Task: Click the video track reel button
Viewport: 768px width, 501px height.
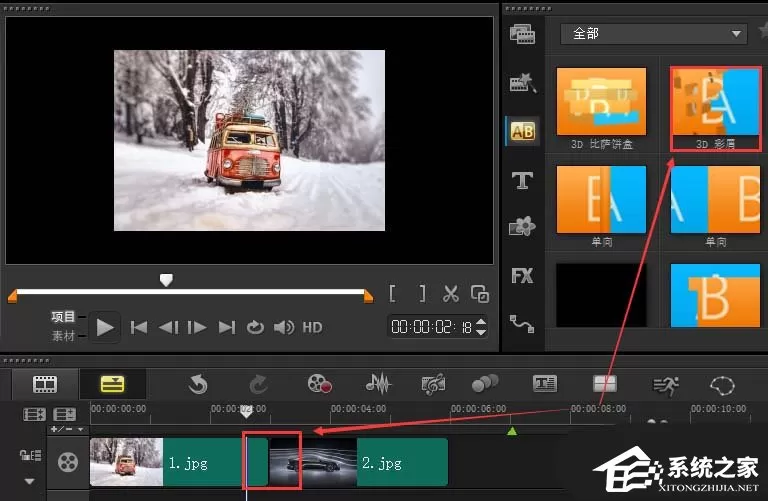Action: 68,462
